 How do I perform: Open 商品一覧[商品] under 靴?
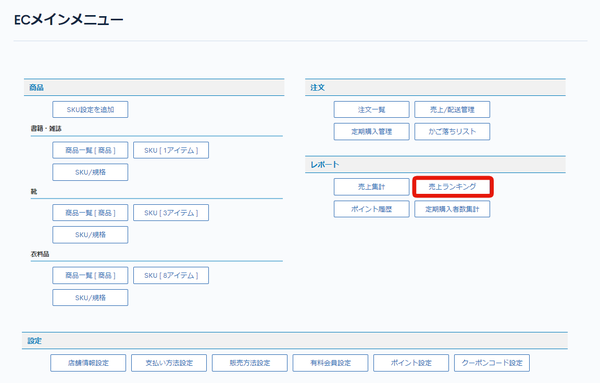tap(90, 213)
